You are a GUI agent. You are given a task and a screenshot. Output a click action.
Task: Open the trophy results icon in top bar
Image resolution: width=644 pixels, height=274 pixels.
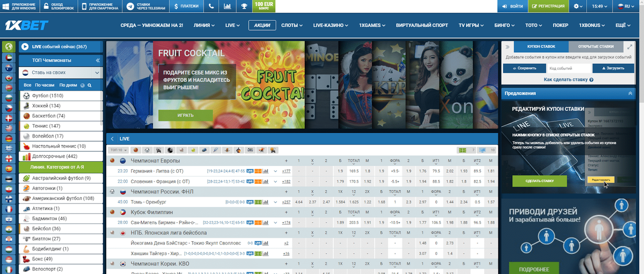[244, 6]
